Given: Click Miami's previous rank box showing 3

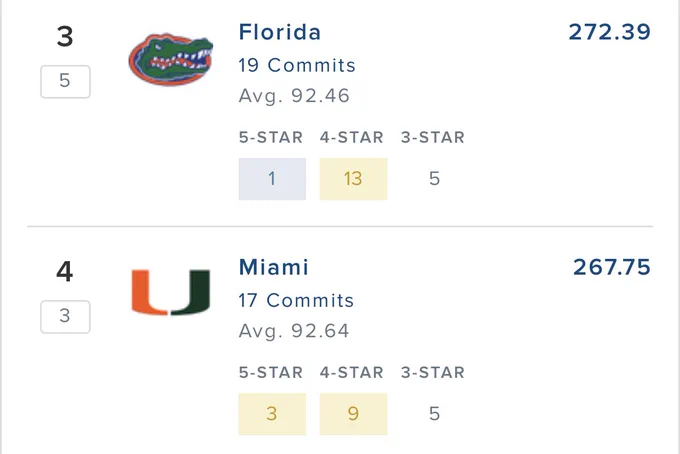Looking at the screenshot, I should (x=65, y=317).
